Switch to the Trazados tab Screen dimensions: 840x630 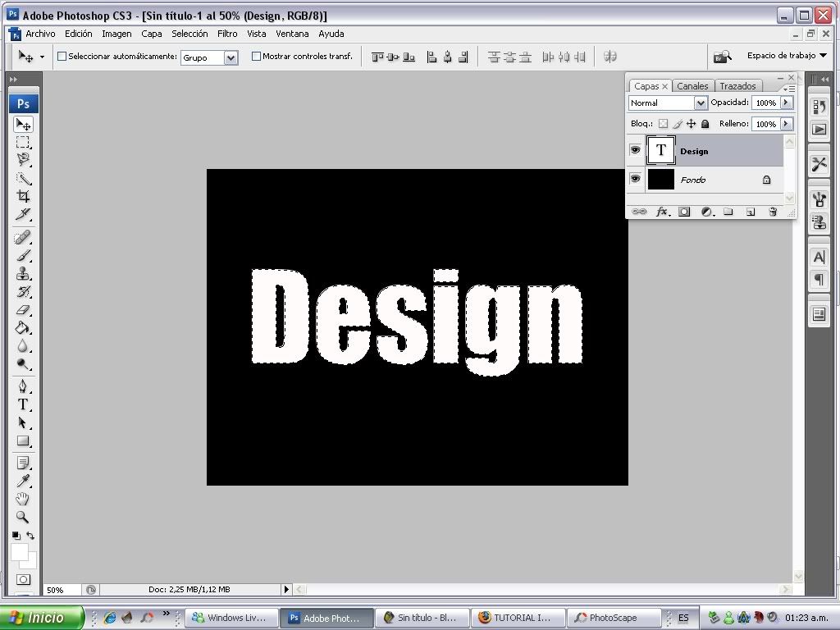[x=737, y=85]
